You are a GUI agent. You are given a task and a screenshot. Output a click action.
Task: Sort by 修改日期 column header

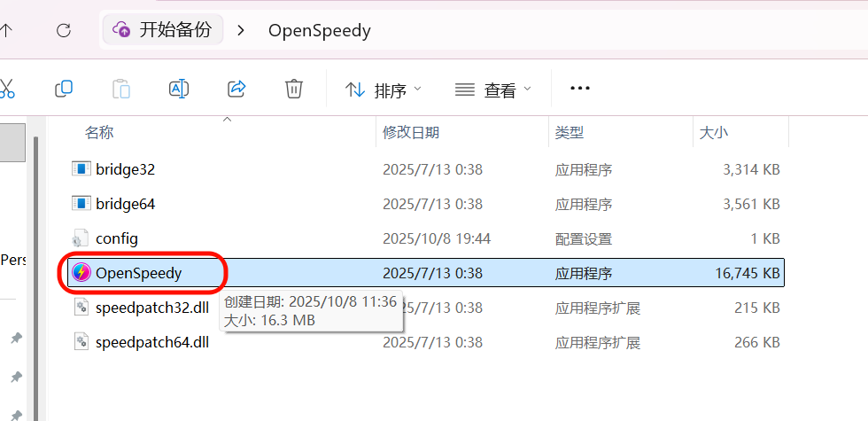tap(411, 132)
